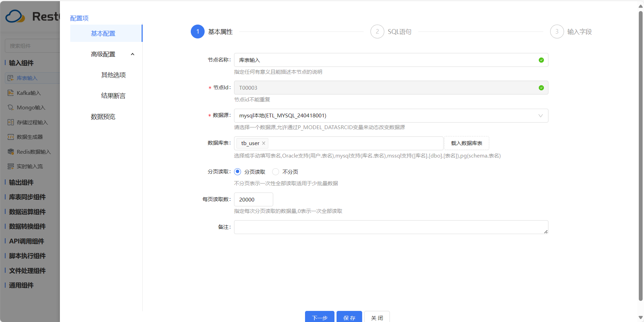Collapse the 高级配置 menu chevron
This screenshot has height=322, width=644.
[133, 54]
